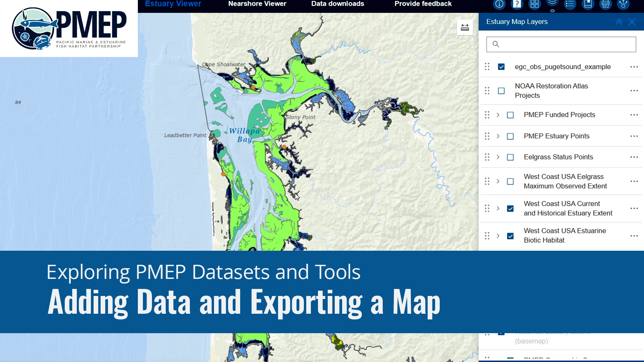Viewport: 644px width, 362px height.
Task: Click the Provide feedback button
Action: pyautogui.click(x=423, y=4)
